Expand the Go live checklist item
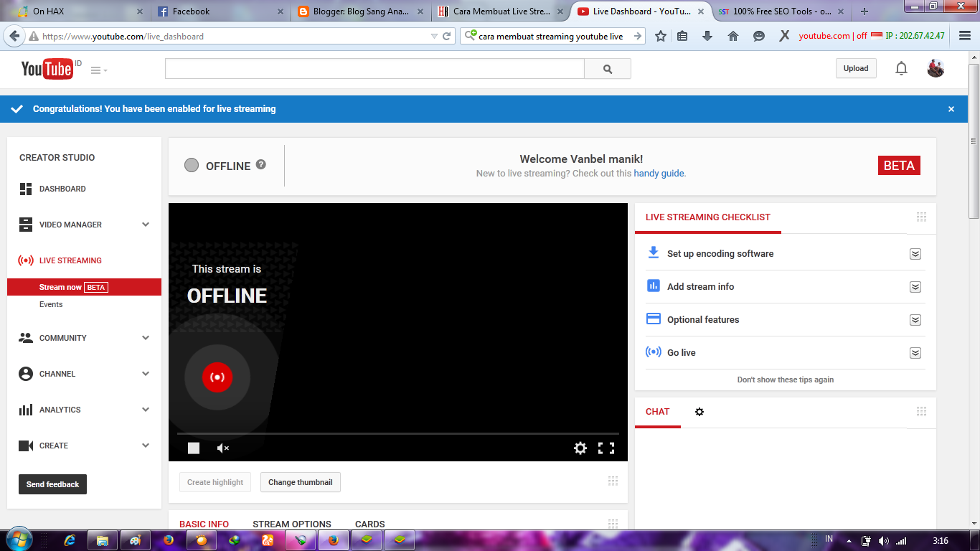Viewport: 980px width, 551px height. (915, 353)
